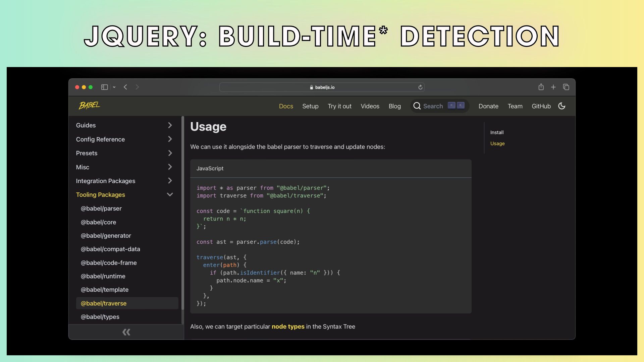Collapse the Tooling Packages section
Image resolution: width=644 pixels, height=362 pixels.
(170, 194)
